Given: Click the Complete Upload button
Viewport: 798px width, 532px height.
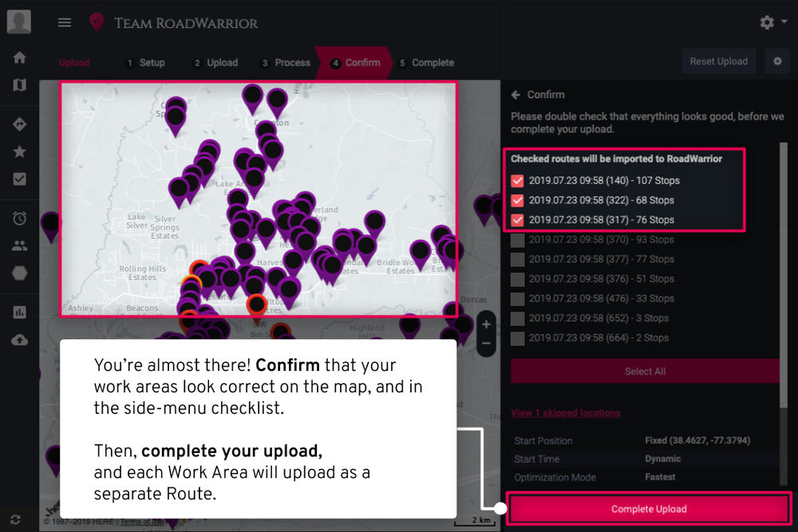Looking at the screenshot, I should pos(648,509).
